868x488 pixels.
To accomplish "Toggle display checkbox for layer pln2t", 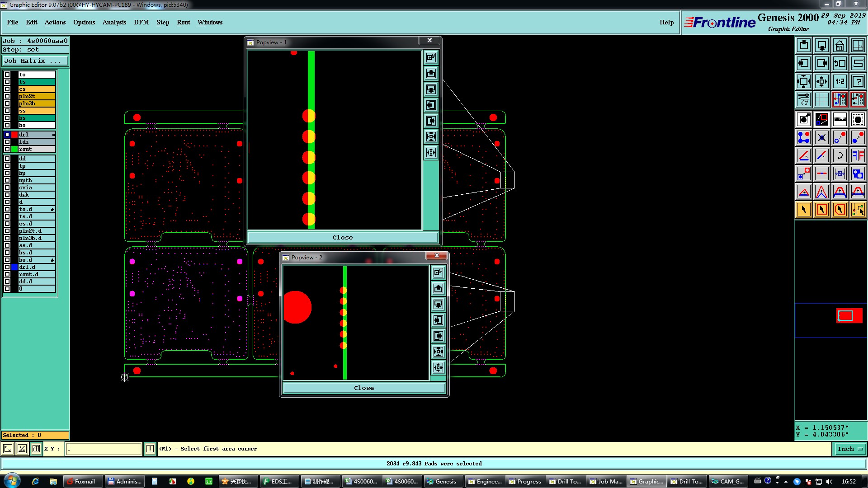I will (x=7, y=96).
